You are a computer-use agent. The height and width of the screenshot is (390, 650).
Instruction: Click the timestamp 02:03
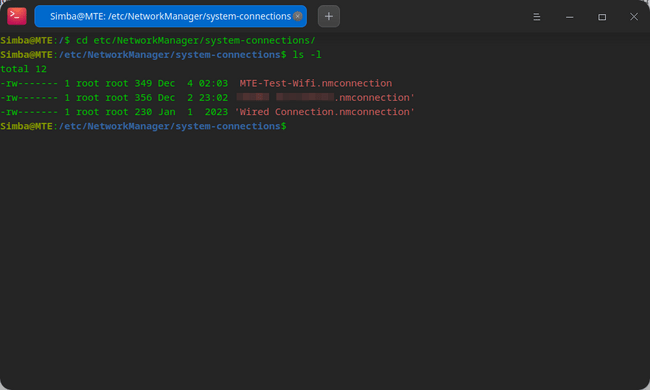pos(213,83)
